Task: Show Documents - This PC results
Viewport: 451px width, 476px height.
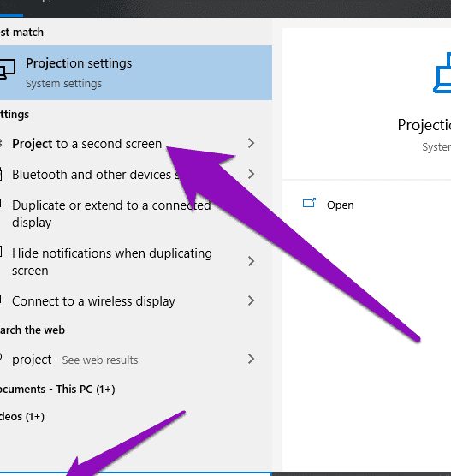Action: 57,390
